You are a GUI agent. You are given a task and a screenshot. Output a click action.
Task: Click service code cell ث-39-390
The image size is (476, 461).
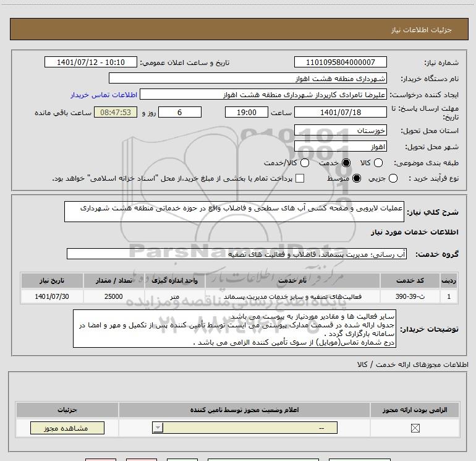[410, 296]
